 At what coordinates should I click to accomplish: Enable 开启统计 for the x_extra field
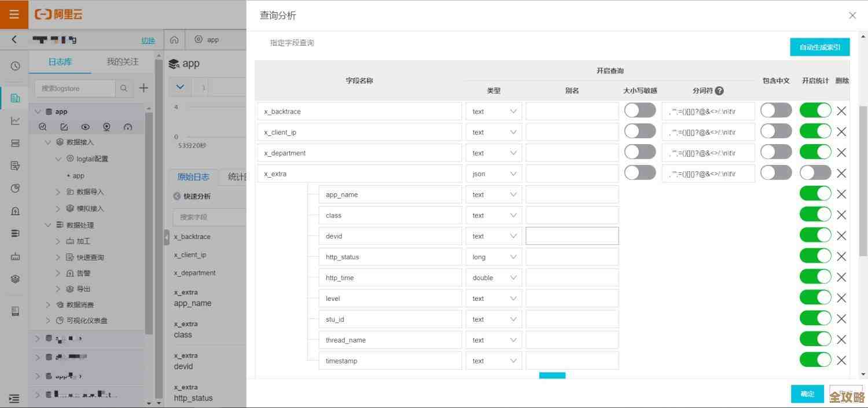point(815,172)
